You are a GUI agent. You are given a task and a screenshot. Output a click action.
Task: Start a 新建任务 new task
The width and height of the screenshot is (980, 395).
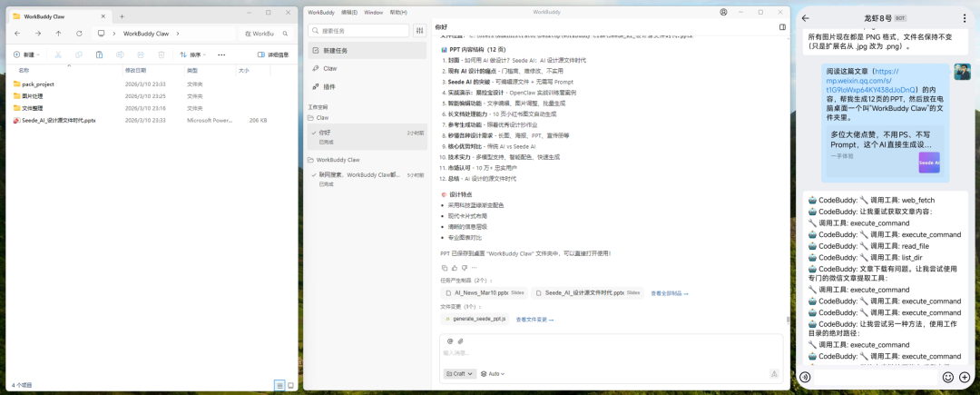(367, 50)
